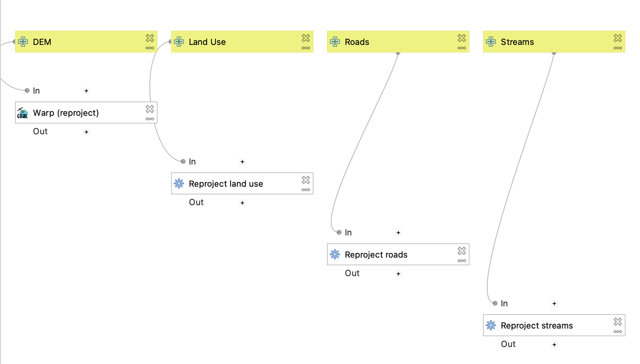Expand the In list of Reproject roads

point(398,233)
